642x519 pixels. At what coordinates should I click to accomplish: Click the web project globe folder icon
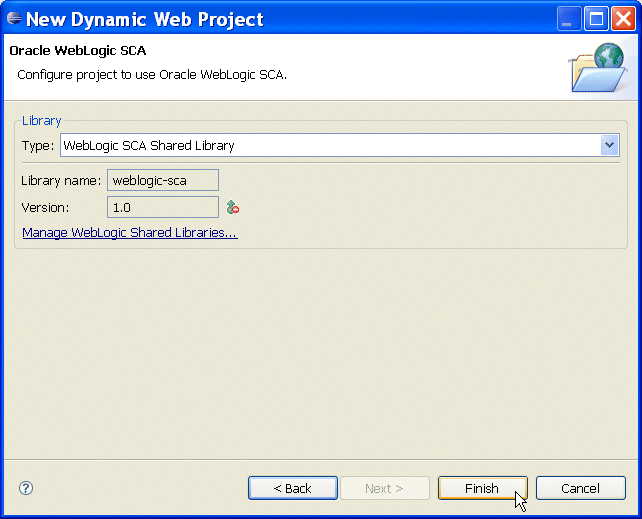click(x=598, y=68)
